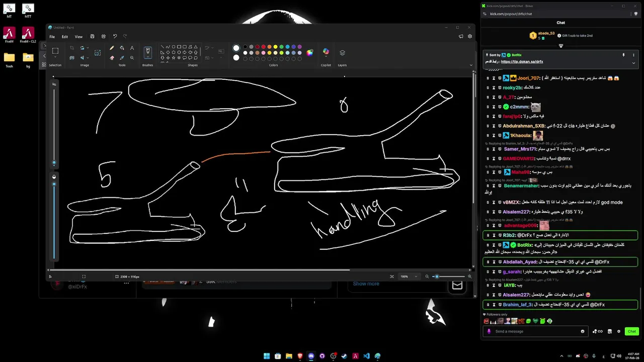The image size is (644, 362).
Task: Open the tip.dokan.sa/drfx link
Action: pyautogui.click(x=522, y=61)
